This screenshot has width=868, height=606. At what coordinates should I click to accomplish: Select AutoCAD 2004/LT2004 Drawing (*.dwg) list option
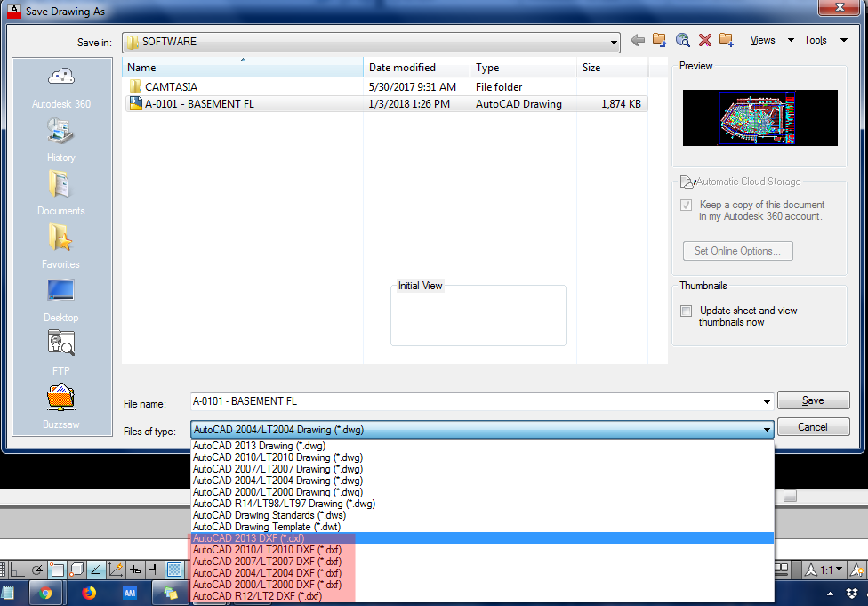(x=482, y=481)
